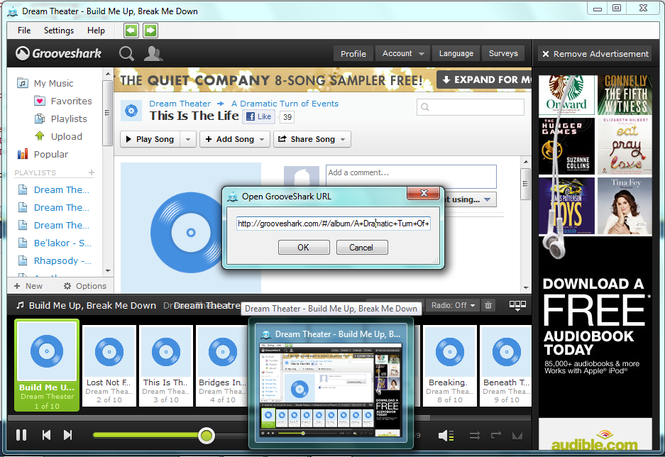Image resolution: width=665 pixels, height=457 pixels.
Task: Close the Open GrooveShark URL dialog
Action: pos(424,193)
